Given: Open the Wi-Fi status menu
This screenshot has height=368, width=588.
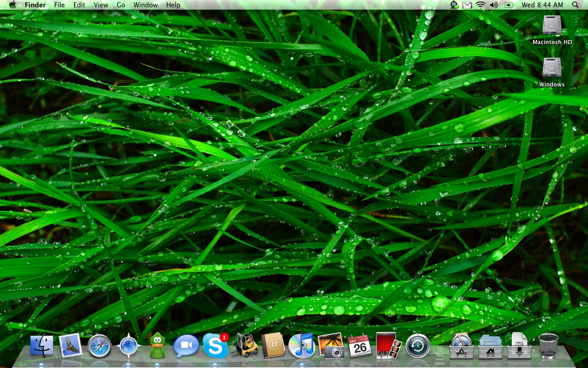Looking at the screenshot, I should coord(481,5).
